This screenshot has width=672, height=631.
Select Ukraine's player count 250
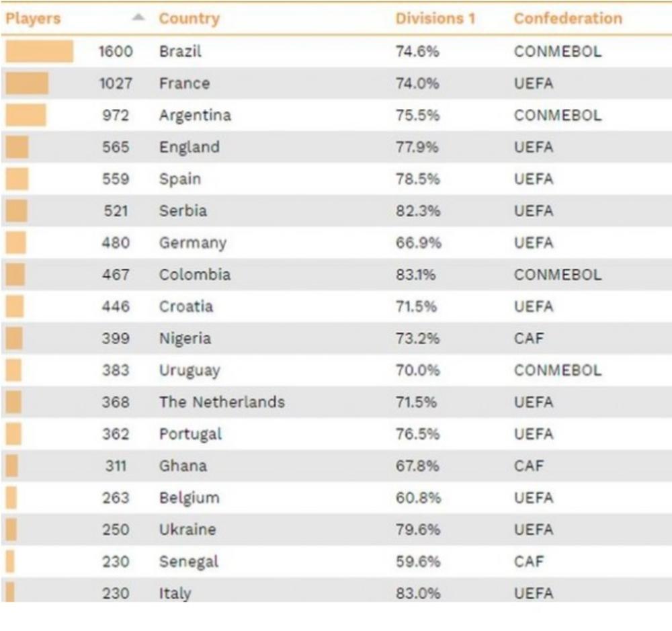[116, 530]
